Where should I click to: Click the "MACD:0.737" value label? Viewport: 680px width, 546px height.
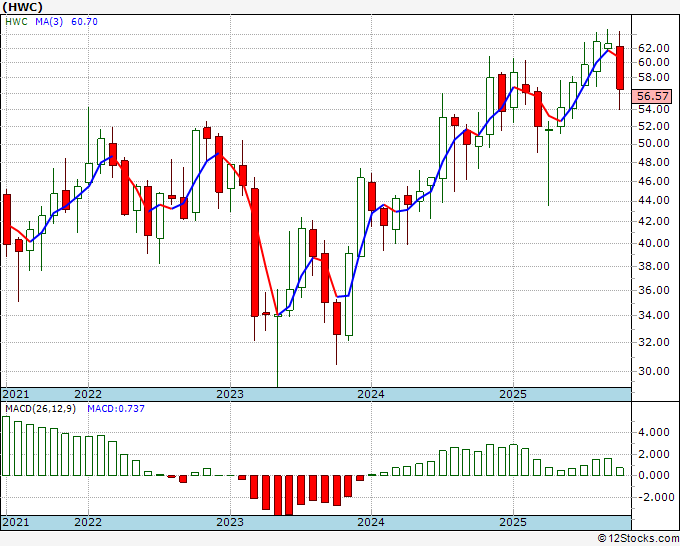pyautogui.click(x=116, y=409)
